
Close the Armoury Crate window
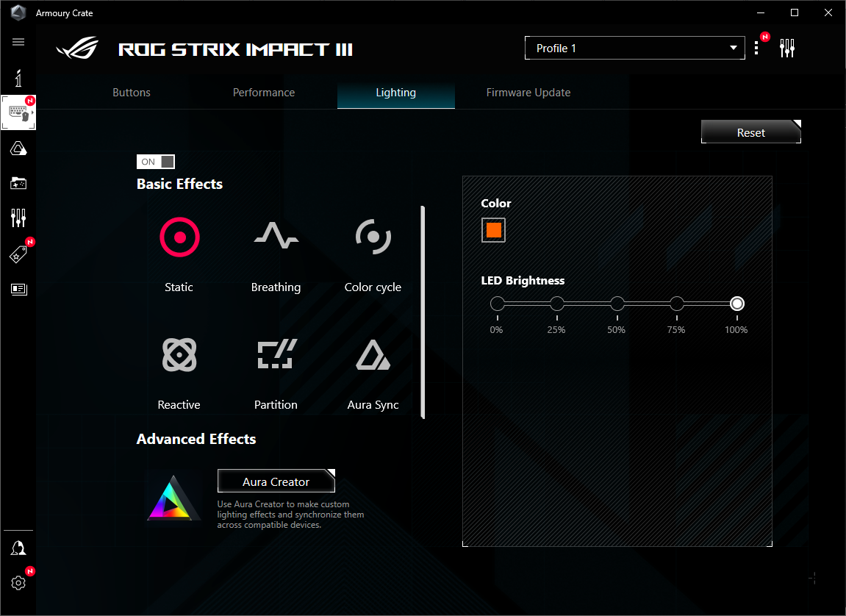point(828,12)
